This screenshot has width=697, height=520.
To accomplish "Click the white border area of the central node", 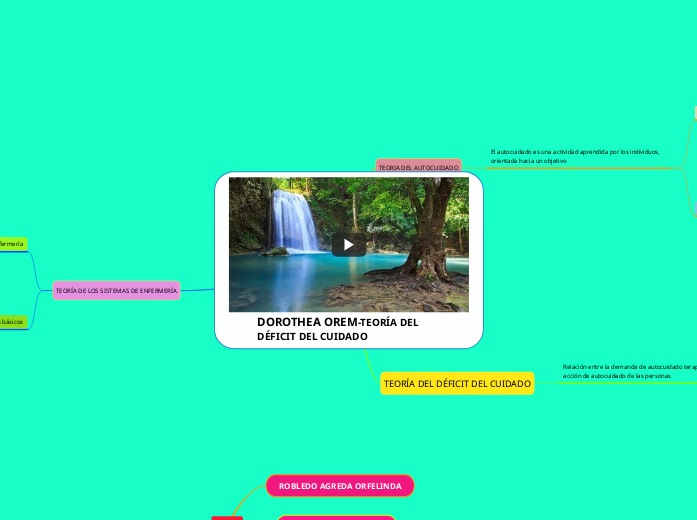I will point(222,260).
